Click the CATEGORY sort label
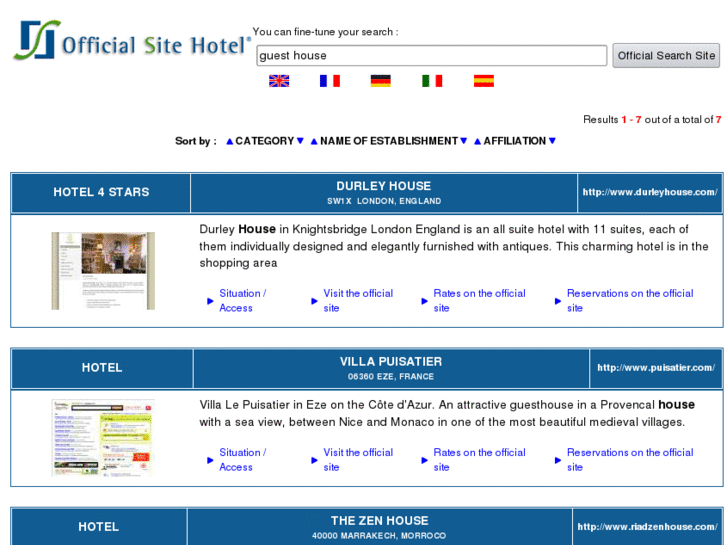The width and height of the screenshot is (727, 545). coord(265,141)
